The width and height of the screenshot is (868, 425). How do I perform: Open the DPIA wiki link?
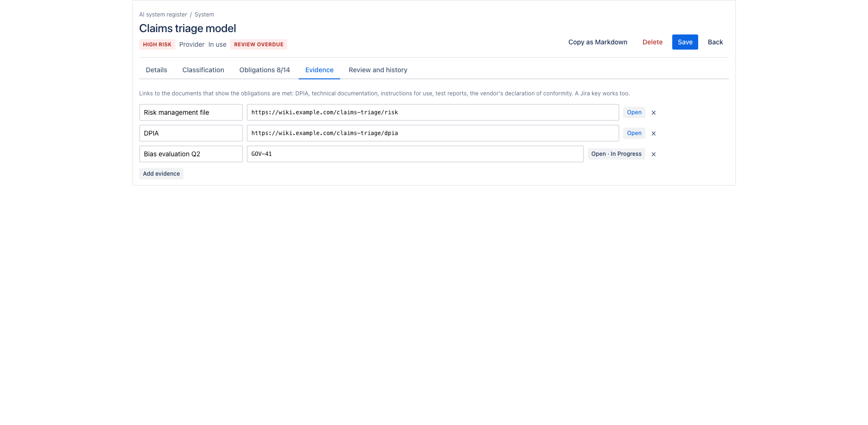tap(634, 133)
